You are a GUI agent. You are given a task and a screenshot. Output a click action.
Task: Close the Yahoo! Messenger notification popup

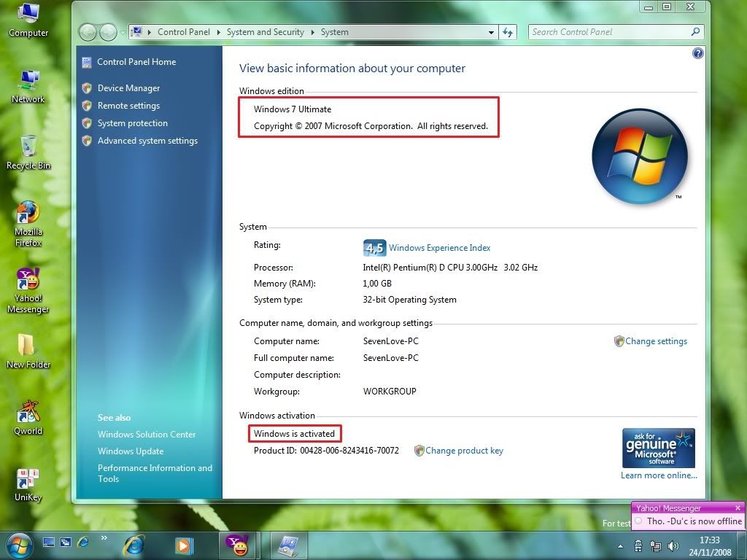[738, 507]
